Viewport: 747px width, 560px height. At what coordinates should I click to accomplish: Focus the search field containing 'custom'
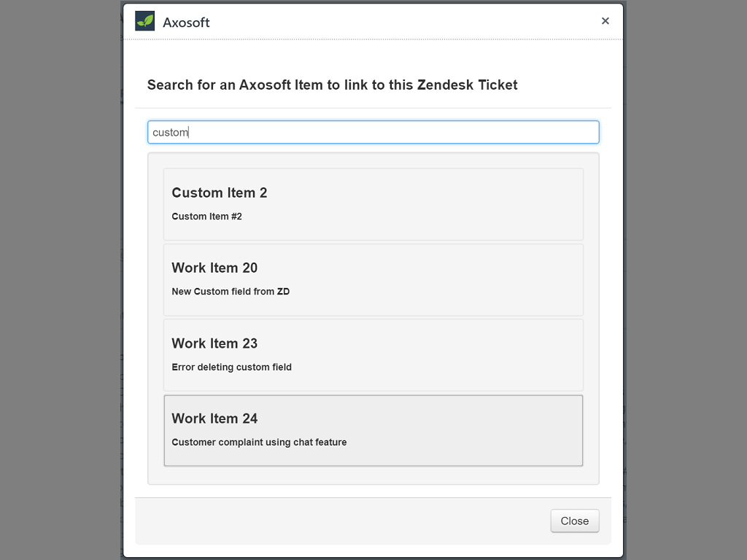pos(373,133)
